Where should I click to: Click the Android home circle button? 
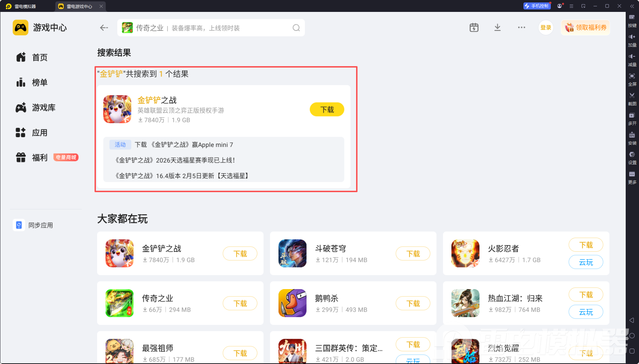pyautogui.click(x=632, y=336)
